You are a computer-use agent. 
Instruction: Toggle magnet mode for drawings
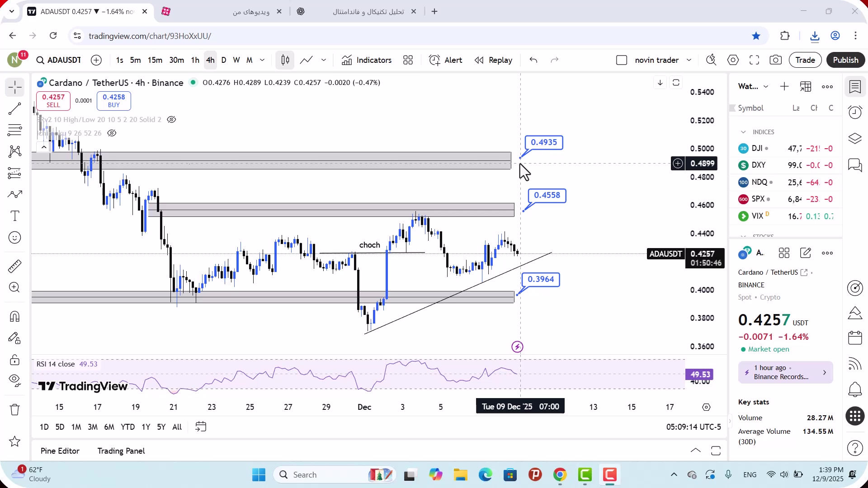pos(15,316)
